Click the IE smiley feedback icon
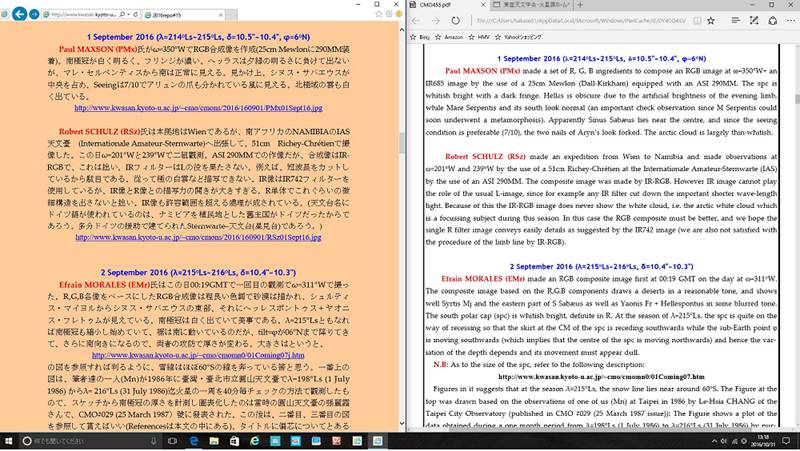Image resolution: width=800 pixels, height=451 pixels. tap(398, 14)
